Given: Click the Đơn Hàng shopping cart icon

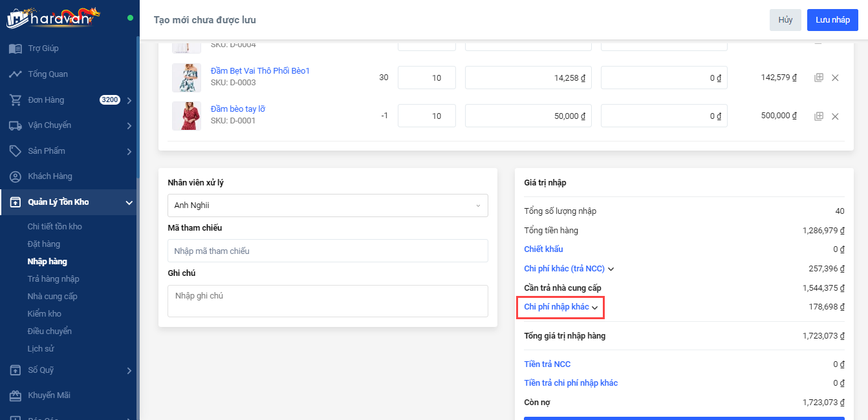Looking at the screenshot, I should [x=15, y=100].
